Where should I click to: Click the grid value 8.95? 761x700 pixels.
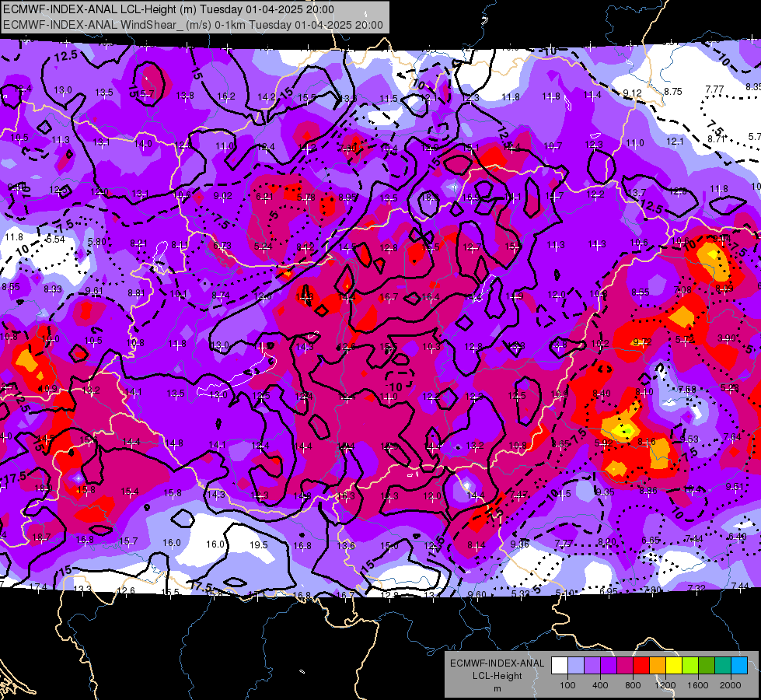pyautogui.click(x=347, y=198)
